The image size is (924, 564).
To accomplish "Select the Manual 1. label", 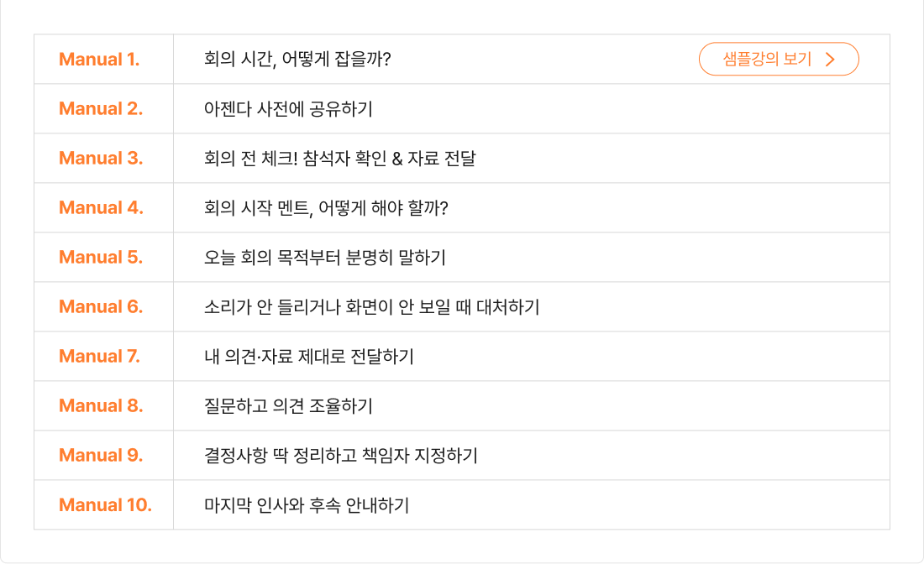I will tap(99, 59).
